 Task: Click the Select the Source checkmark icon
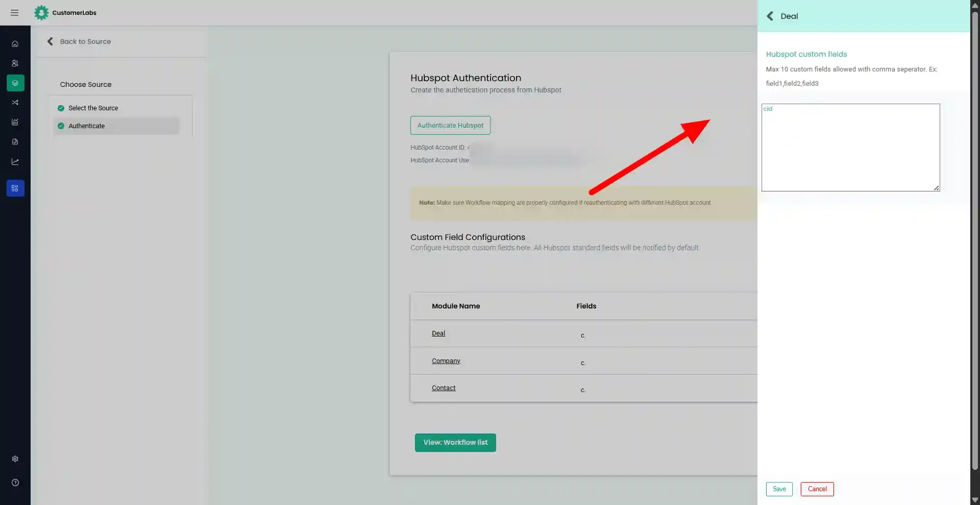(61, 108)
